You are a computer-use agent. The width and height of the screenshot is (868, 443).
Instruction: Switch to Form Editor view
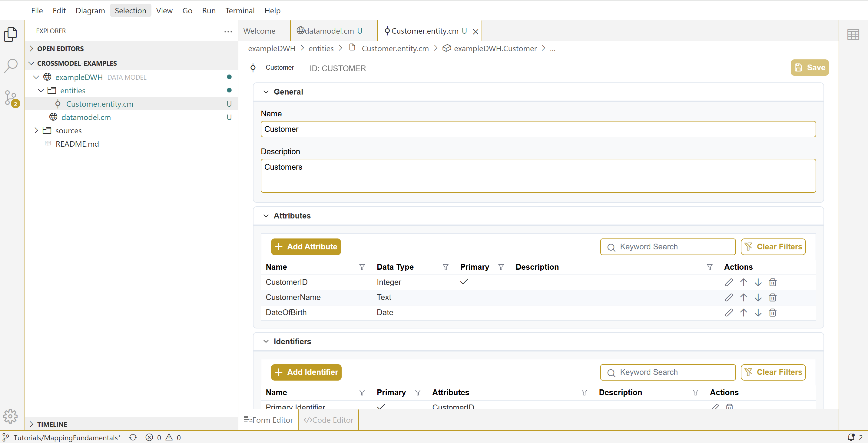(x=269, y=420)
